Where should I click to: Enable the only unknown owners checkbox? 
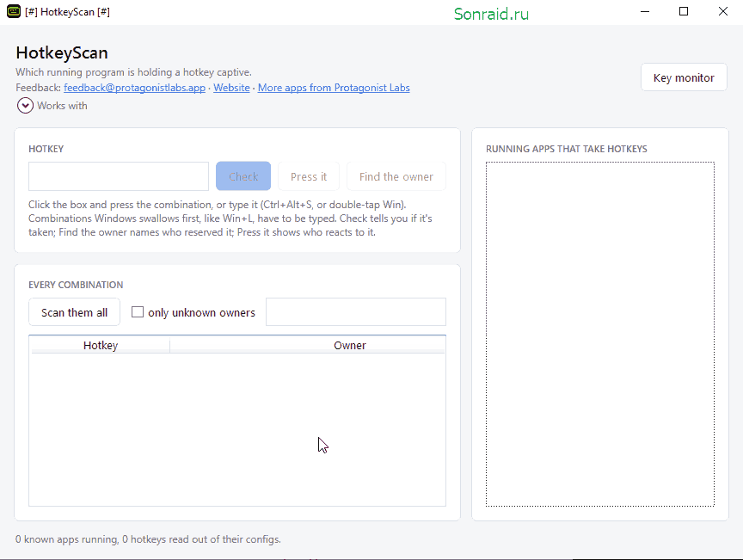click(x=138, y=312)
